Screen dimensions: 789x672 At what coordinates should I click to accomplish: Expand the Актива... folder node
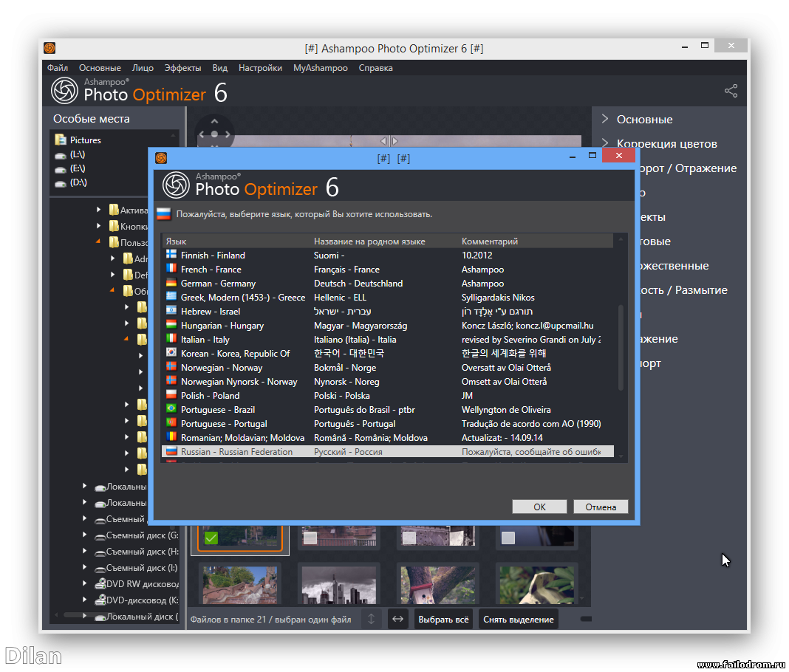[x=99, y=210]
